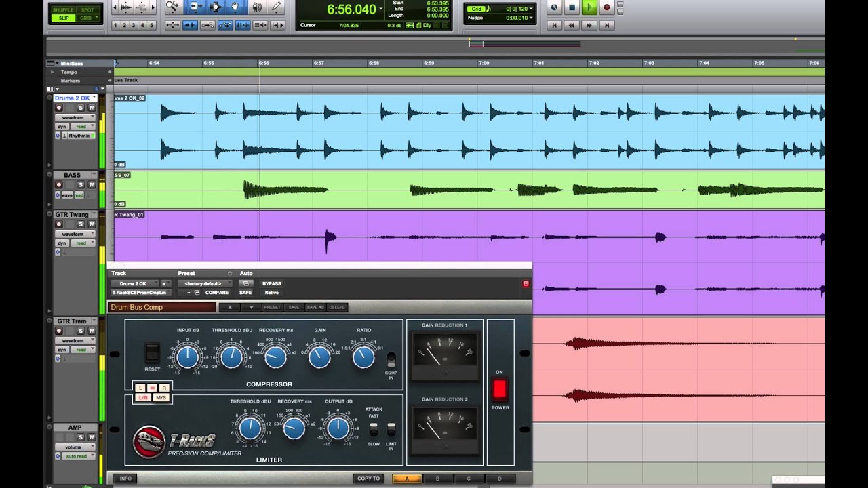Open factory default preset dropdown

(x=205, y=283)
